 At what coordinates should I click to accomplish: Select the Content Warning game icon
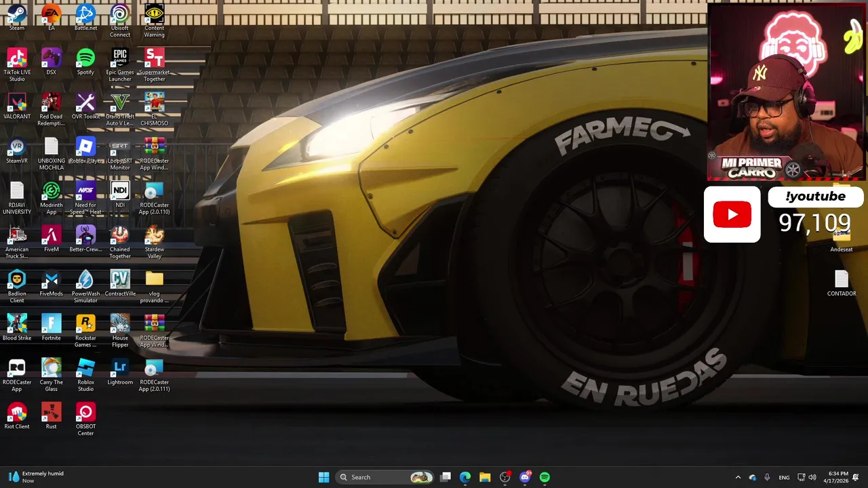coord(154,21)
